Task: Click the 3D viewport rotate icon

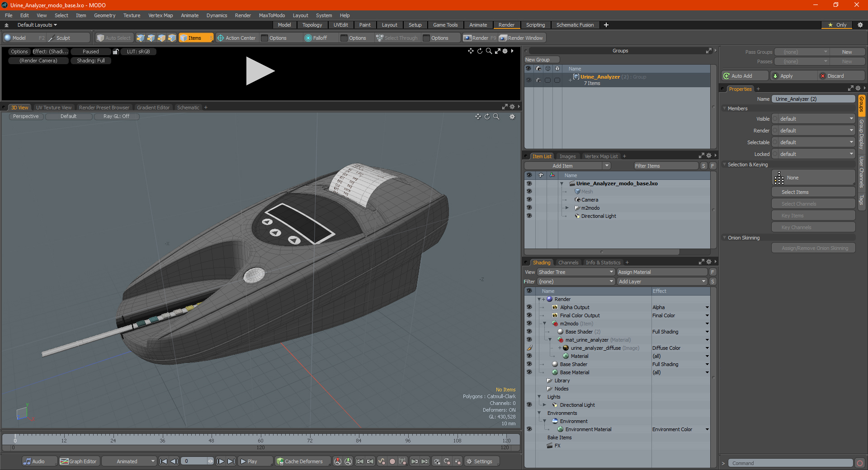Action: [x=487, y=117]
